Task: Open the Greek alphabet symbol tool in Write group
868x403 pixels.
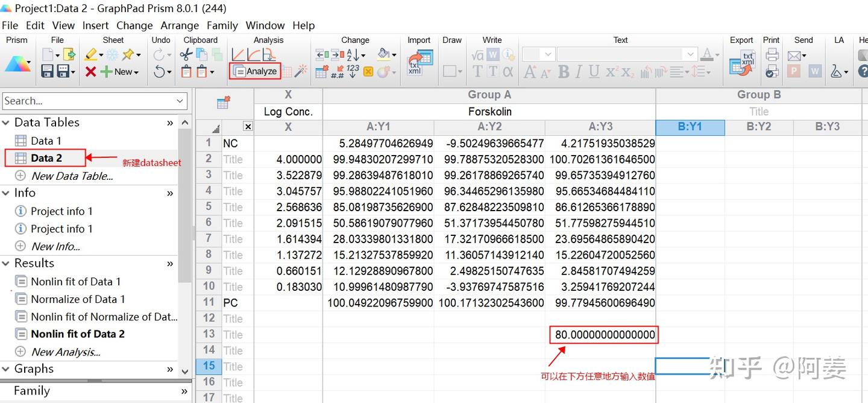Action: point(508,71)
